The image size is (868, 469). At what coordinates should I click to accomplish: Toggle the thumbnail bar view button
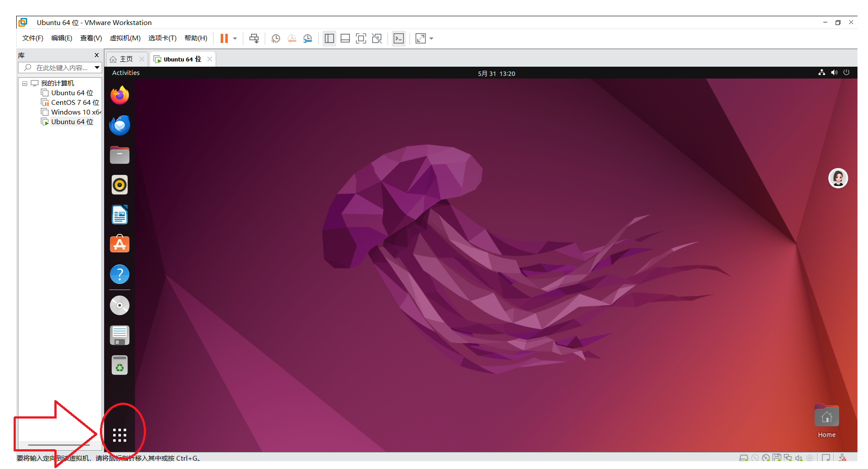coord(345,39)
